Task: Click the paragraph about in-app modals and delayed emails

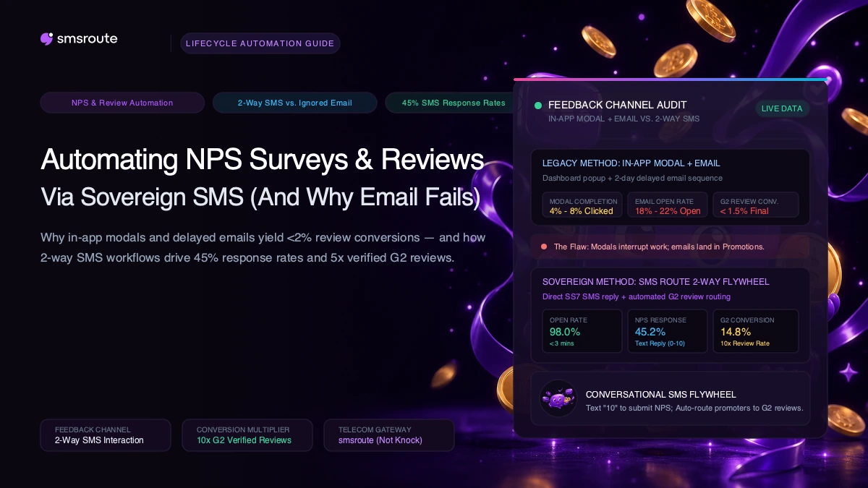Action: point(263,247)
